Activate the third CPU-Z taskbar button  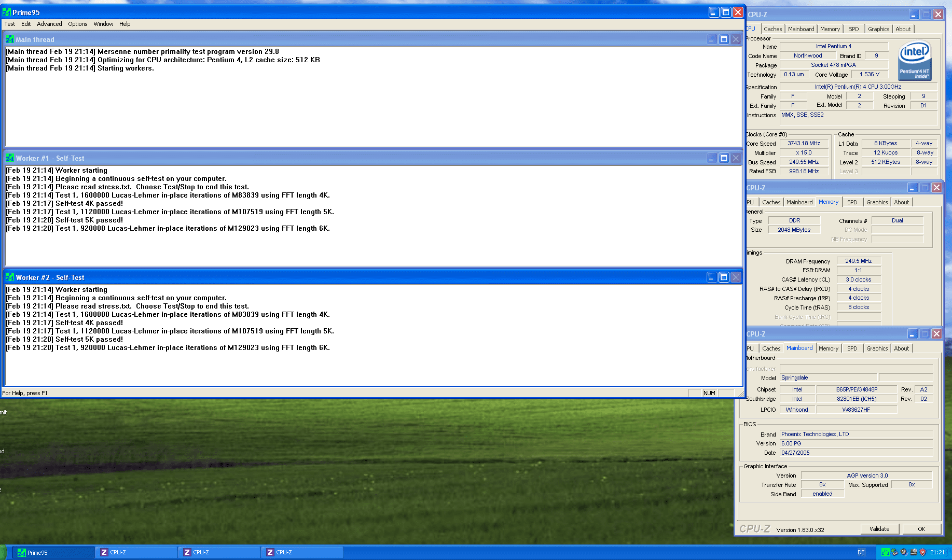[x=303, y=553]
